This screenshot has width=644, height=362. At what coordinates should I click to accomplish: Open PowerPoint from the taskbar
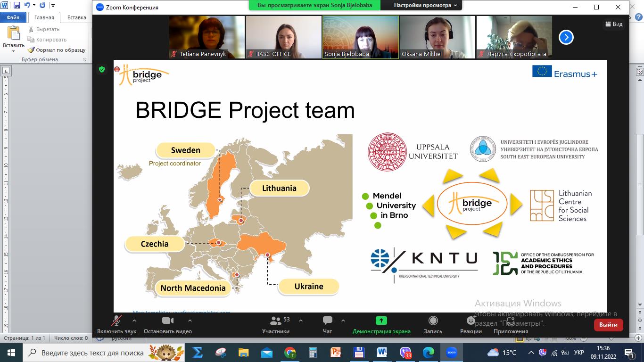click(336, 353)
